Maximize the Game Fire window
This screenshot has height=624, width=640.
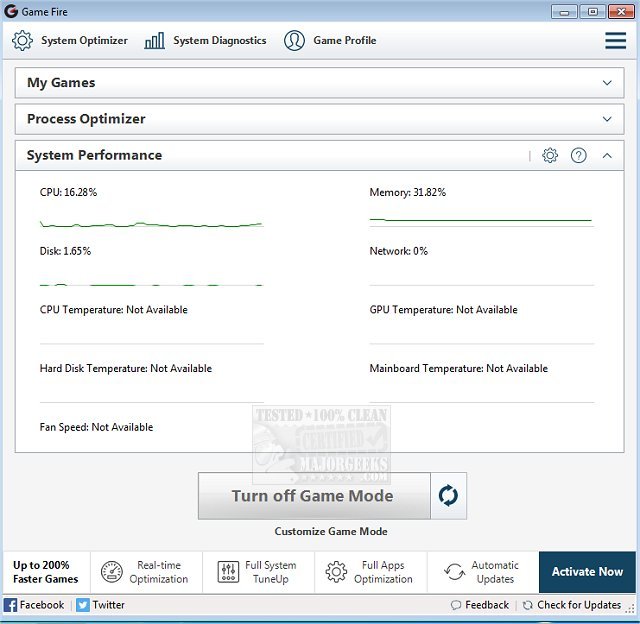pyautogui.click(x=592, y=12)
